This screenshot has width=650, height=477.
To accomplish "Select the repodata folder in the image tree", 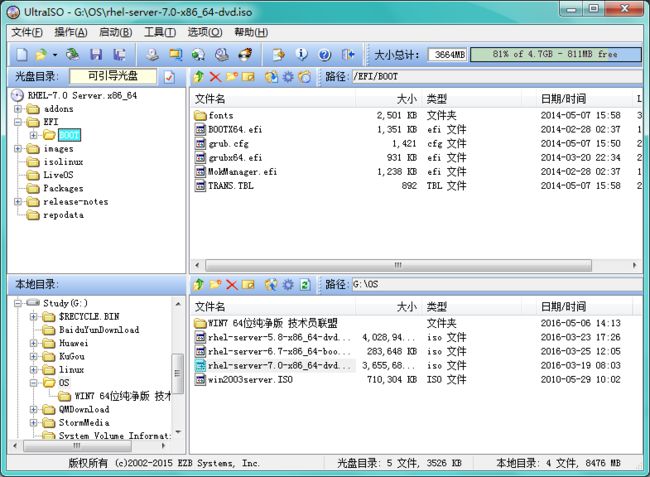I will point(63,215).
